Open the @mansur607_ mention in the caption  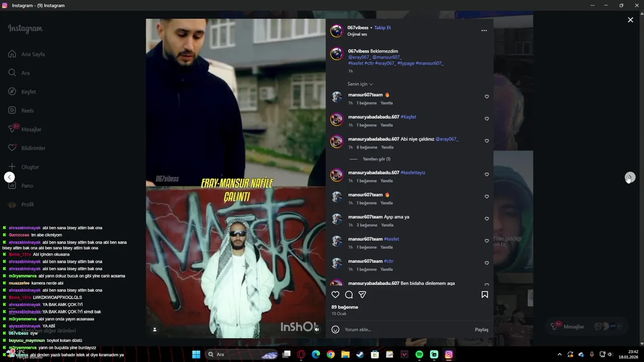(387, 57)
